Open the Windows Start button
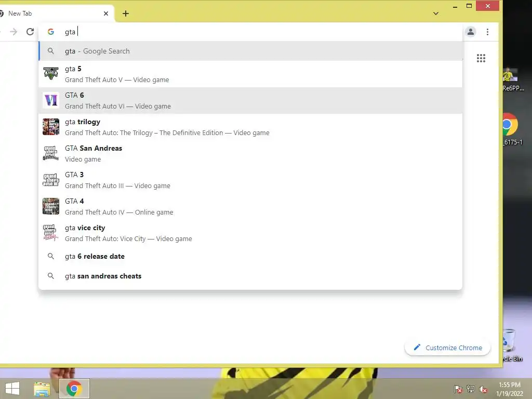This screenshot has height=399, width=532. click(12, 389)
